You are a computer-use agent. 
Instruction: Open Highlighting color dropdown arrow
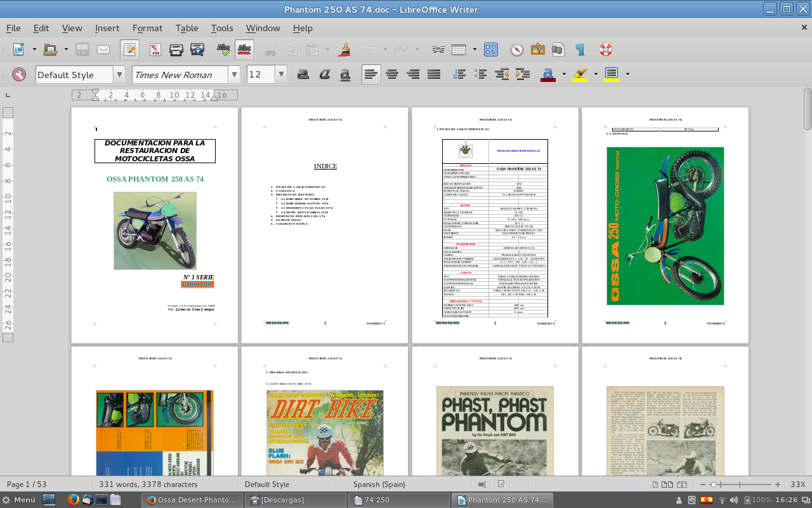[596, 74]
